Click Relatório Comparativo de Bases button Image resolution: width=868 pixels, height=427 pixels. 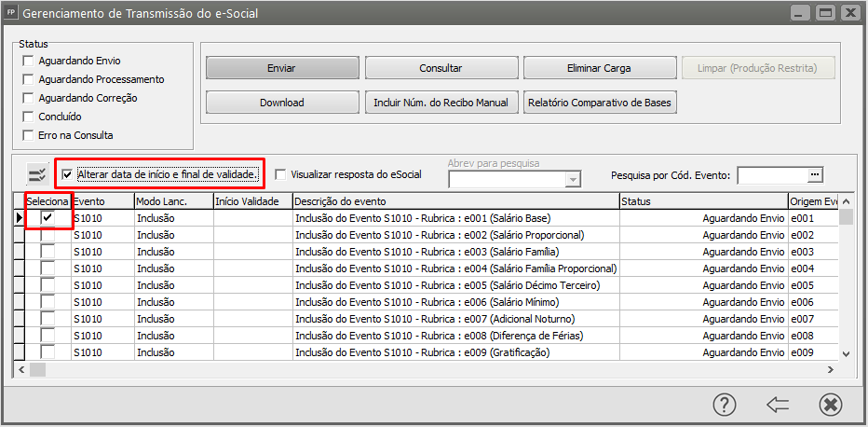600,103
